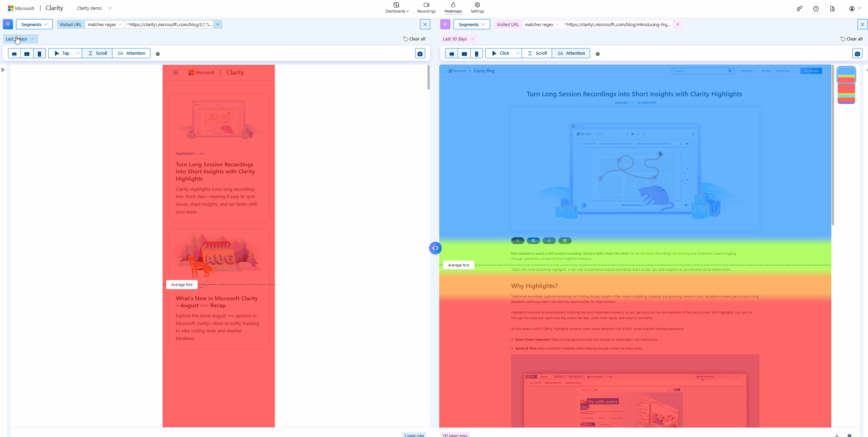
Task: Click the bottom-right info icon
Action: click(x=849, y=435)
